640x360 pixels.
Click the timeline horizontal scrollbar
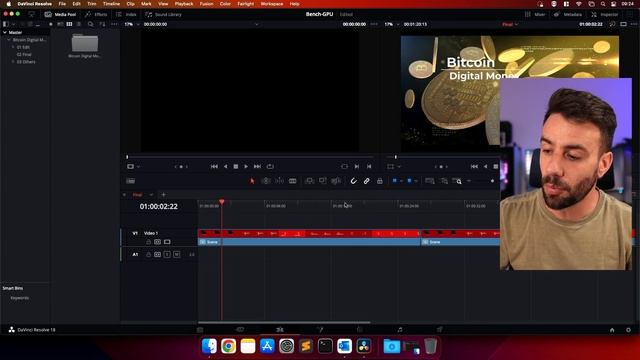(x=284, y=322)
